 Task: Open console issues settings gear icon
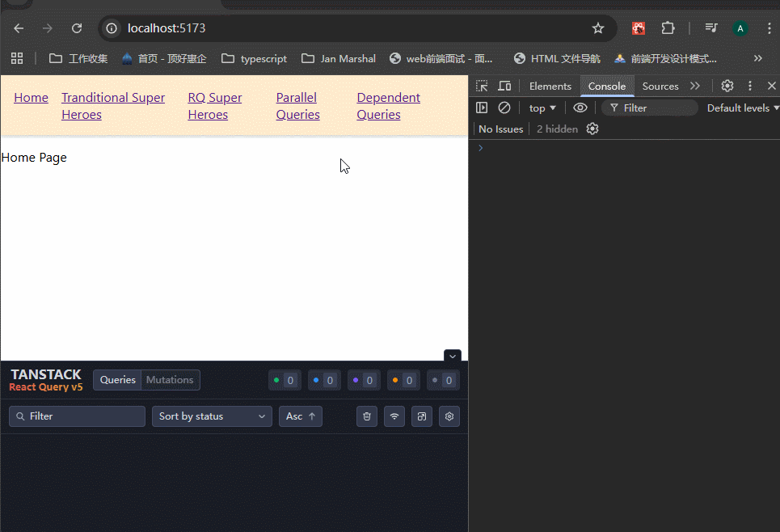click(592, 129)
